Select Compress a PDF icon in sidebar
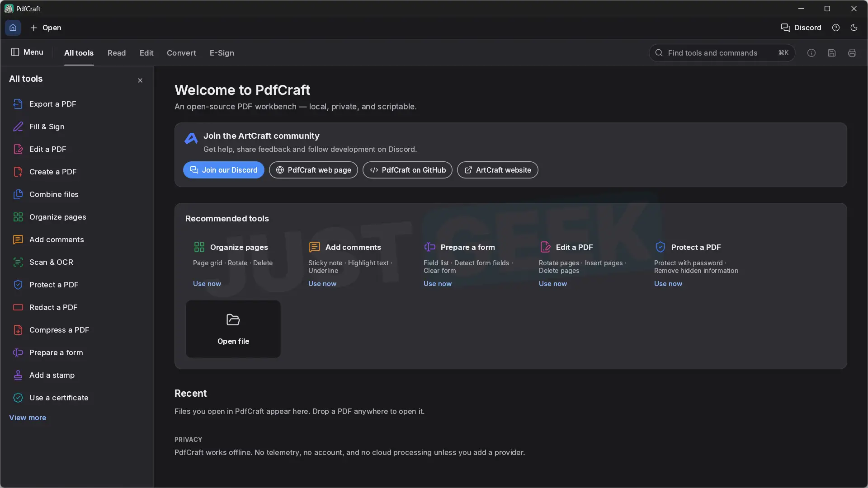This screenshot has width=868, height=488. coord(18,330)
